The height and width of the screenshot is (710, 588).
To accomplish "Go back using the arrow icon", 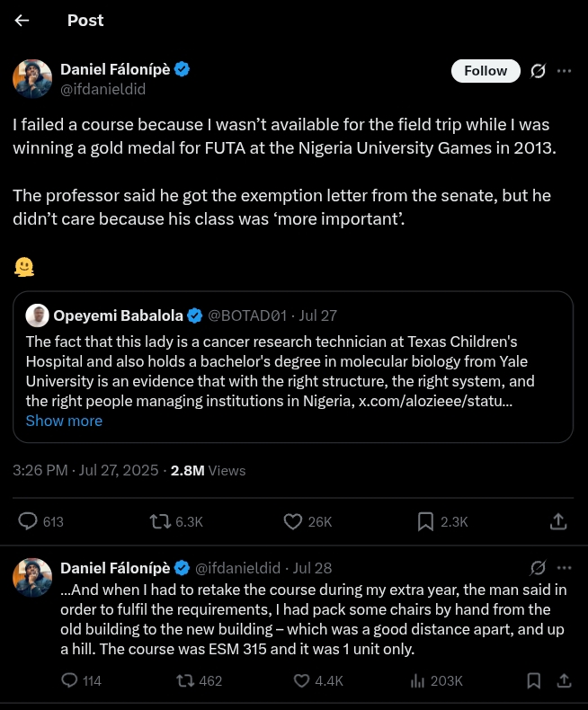I will pyautogui.click(x=22, y=20).
